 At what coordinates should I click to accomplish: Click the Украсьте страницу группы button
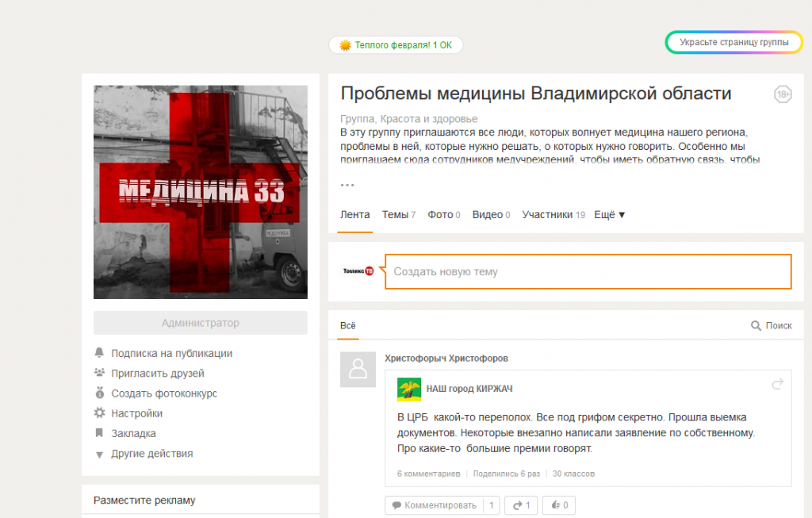733,43
